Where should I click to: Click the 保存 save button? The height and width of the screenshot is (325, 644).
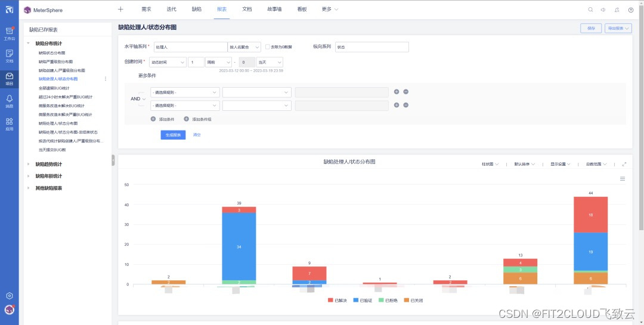pyautogui.click(x=591, y=29)
